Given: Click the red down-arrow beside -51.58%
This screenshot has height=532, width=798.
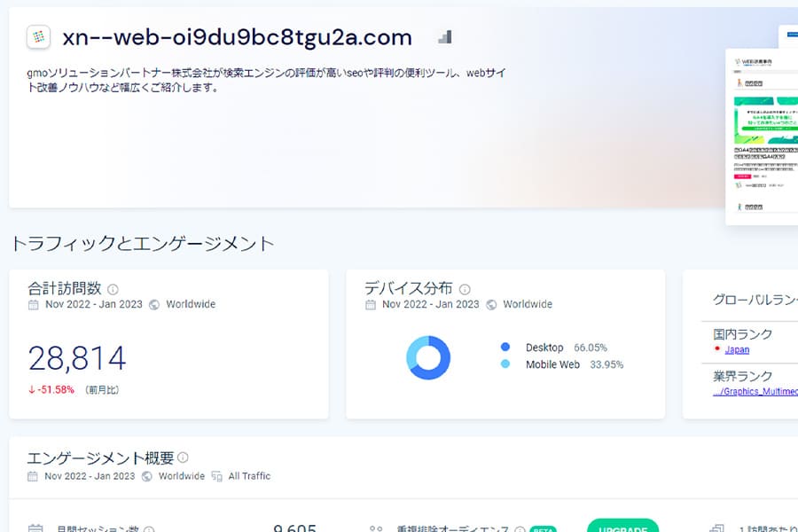Looking at the screenshot, I should click(x=32, y=390).
